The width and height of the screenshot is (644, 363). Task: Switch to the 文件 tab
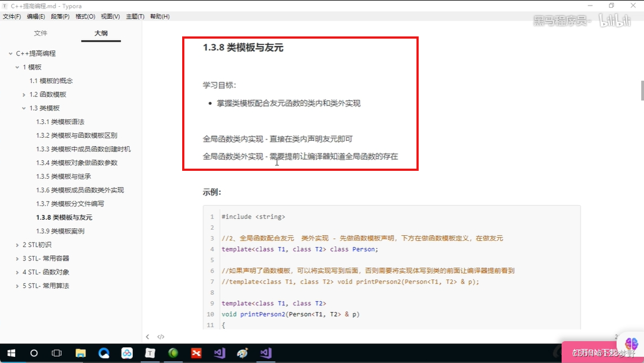(x=40, y=33)
